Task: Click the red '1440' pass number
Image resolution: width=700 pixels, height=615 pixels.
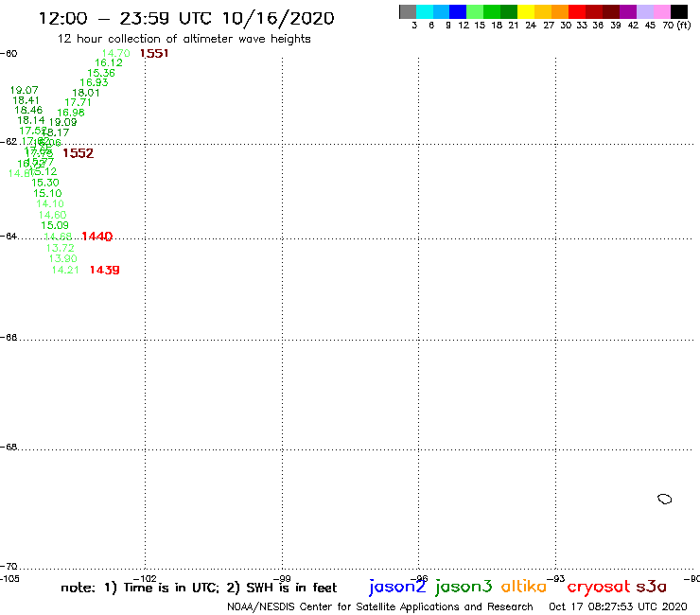Action: pos(96,237)
